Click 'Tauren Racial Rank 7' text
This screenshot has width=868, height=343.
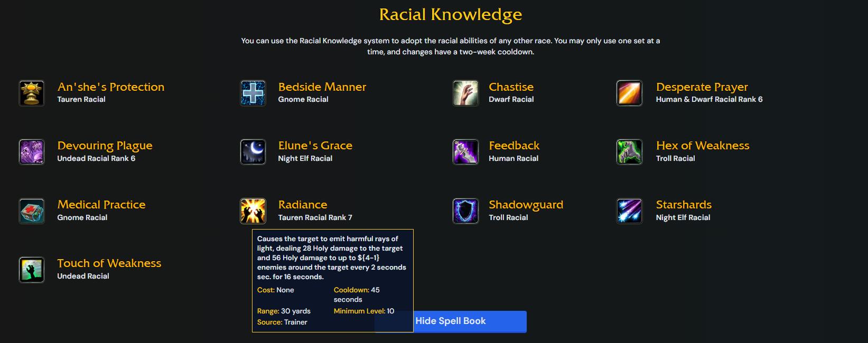tap(315, 217)
